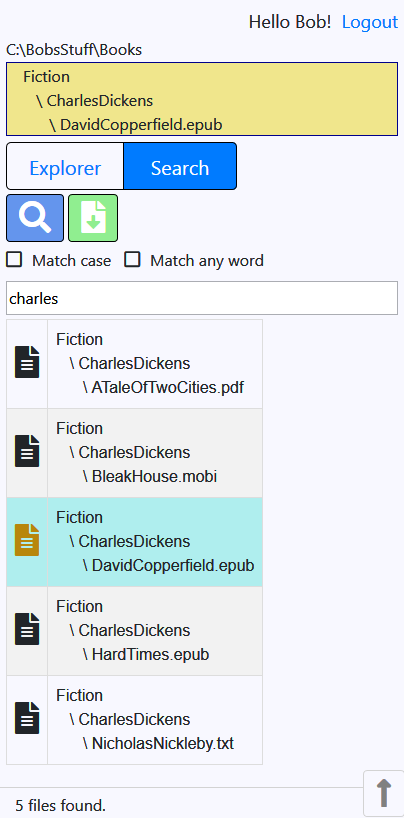Select the HardTimes.epub search result
This screenshot has height=818, width=404.
pyautogui.click(x=135, y=631)
